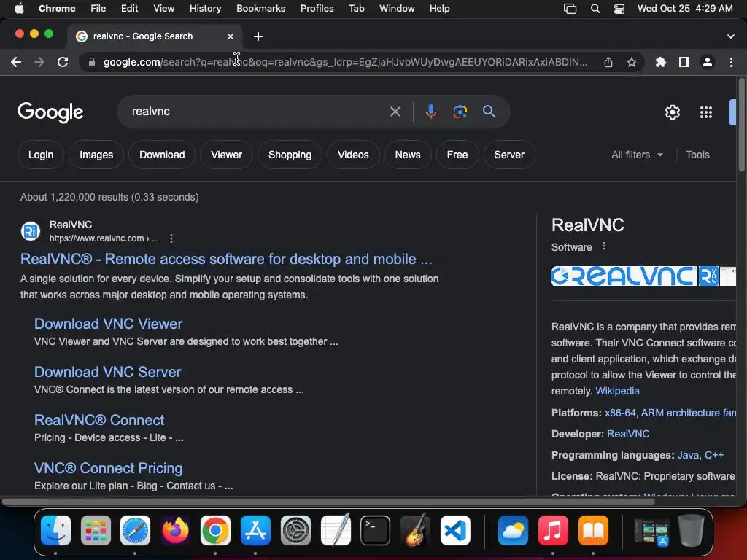Apply the Server search chip

509,155
